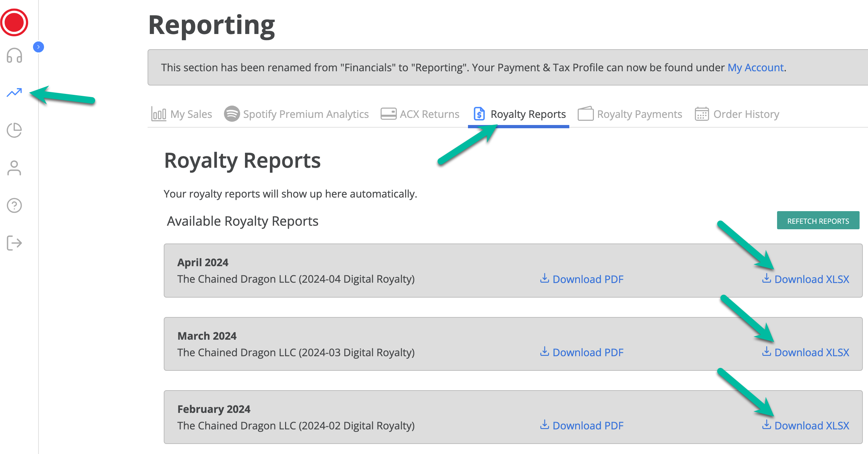Open the trending chart reporting sidebar icon

click(14, 92)
